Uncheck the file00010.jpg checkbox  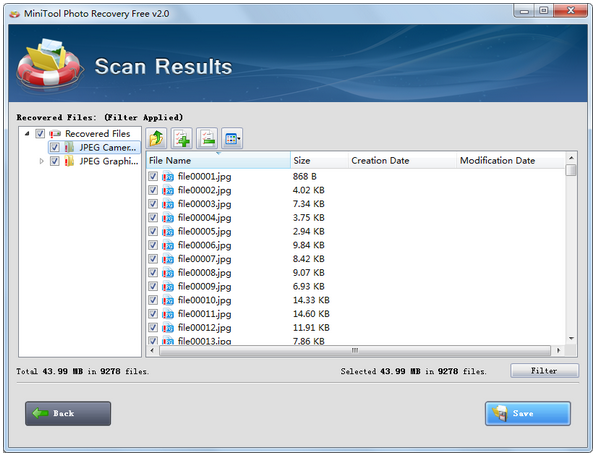(x=153, y=300)
